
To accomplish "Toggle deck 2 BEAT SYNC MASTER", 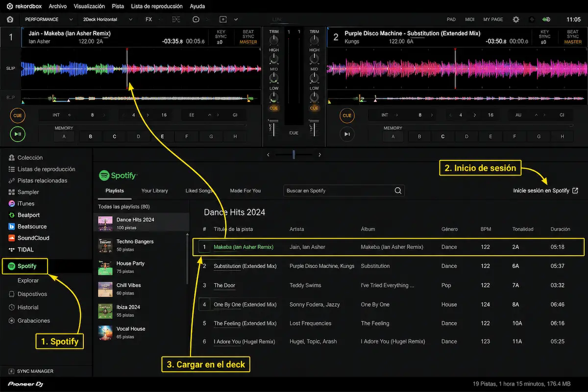I will pyautogui.click(x=573, y=37).
